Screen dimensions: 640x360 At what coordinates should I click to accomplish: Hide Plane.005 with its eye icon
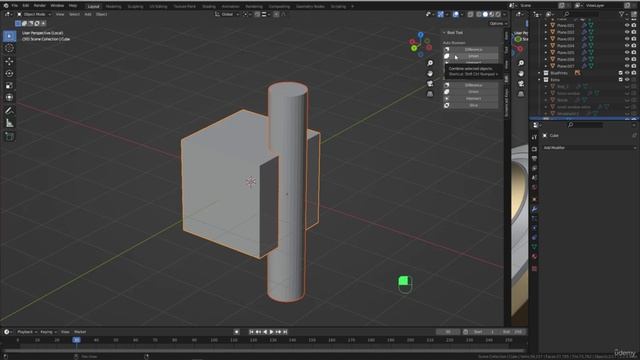tap(627, 52)
